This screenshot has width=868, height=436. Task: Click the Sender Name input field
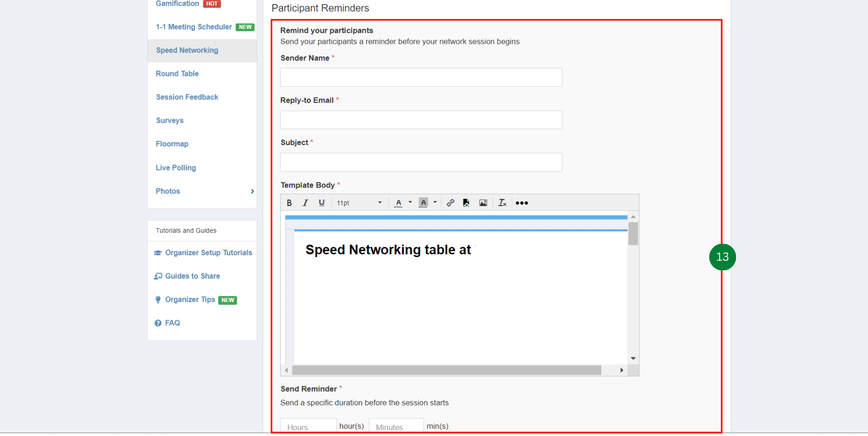[420, 77]
